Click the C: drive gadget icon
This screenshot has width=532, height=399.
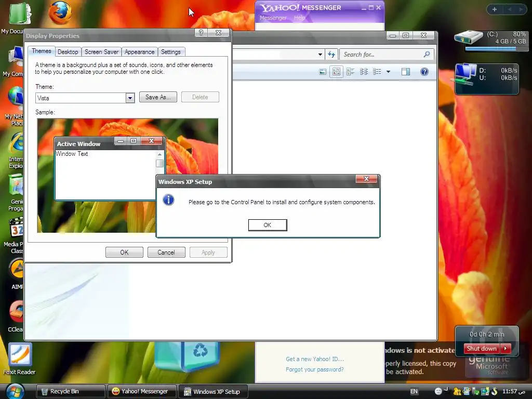pos(468,37)
